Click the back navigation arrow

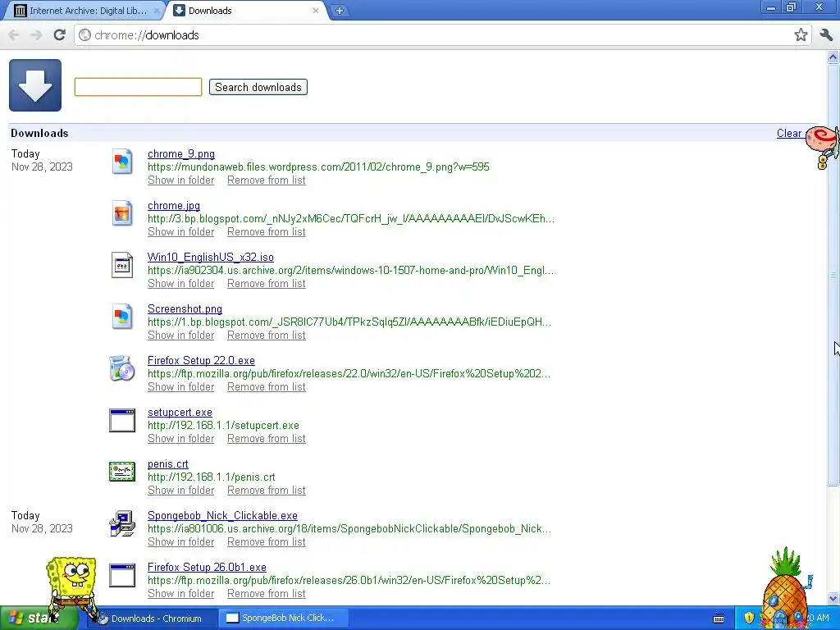click(14, 35)
